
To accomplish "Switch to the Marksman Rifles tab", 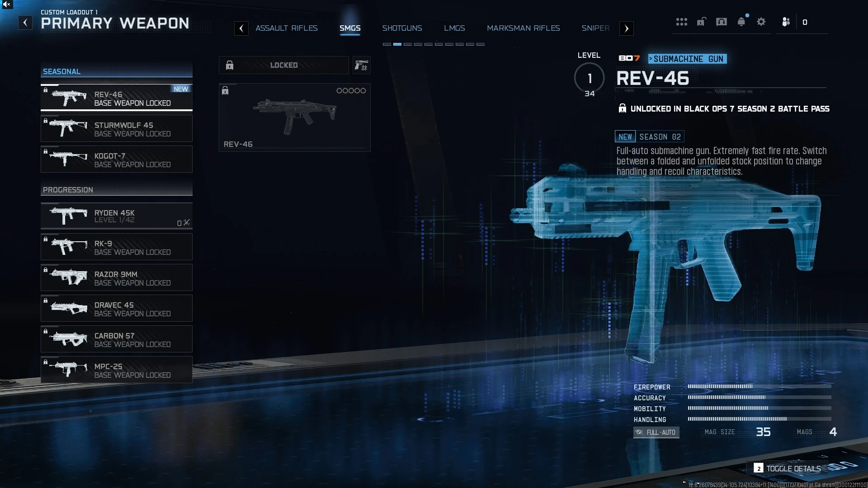I will point(524,28).
